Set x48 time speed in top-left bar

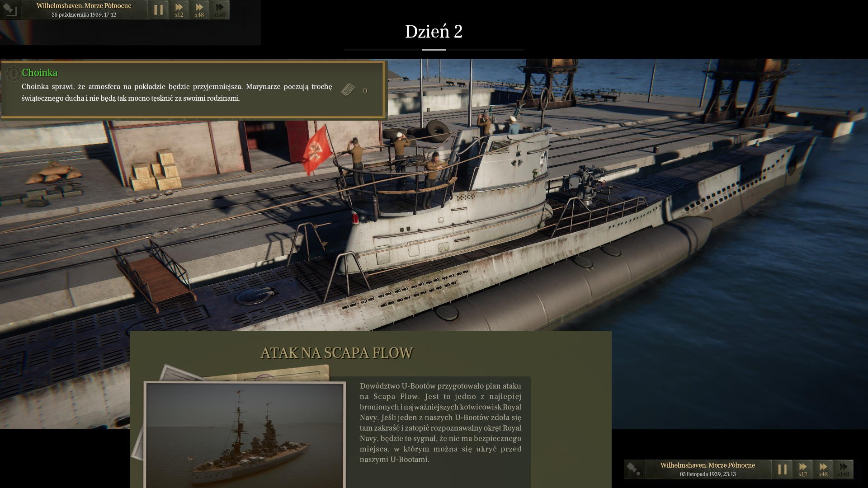point(199,9)
